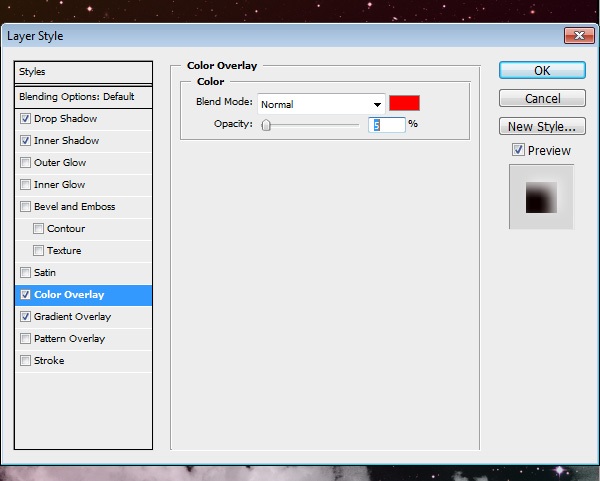Click the Opacity percentage input field
Viewport: 600px width, 481px height.
click(x=386, y=125)
